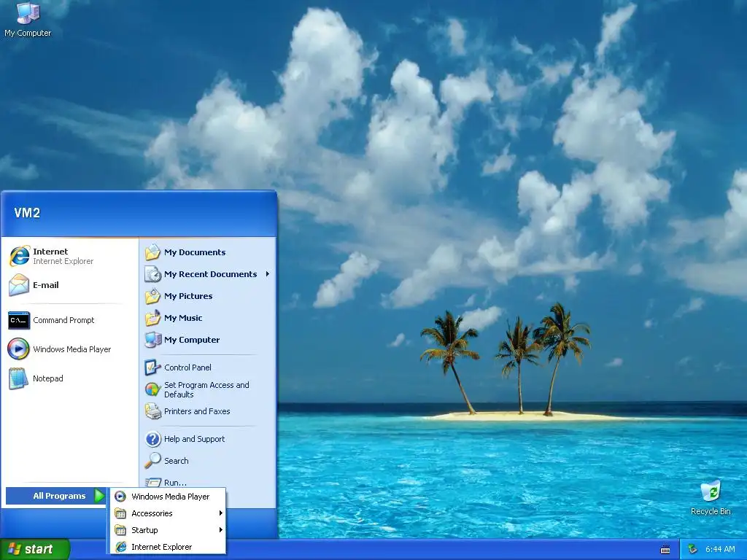
Task: Click the Windows Media Player icon in All Programs submenu
Action: tap(120, 497)
